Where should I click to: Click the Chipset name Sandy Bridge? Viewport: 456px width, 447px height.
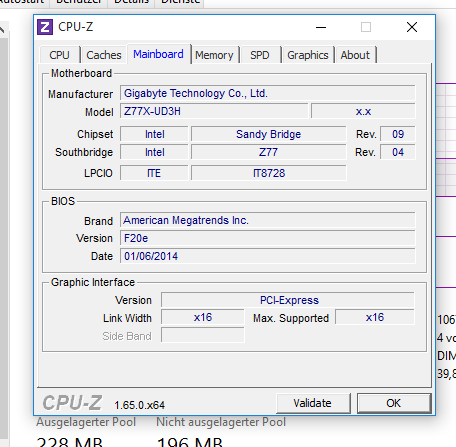[269, 134]
